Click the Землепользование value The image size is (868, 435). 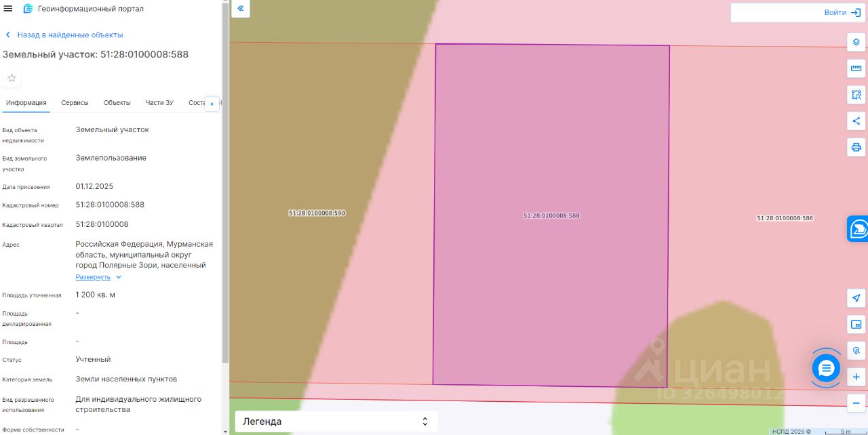point(111,158)
